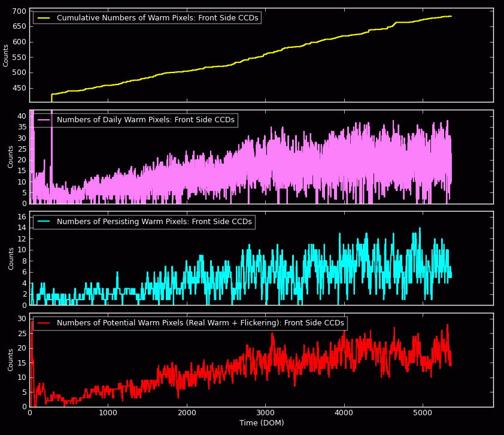
Task: Click the yellow legend line in top plot
Action: tap(44, 18)
